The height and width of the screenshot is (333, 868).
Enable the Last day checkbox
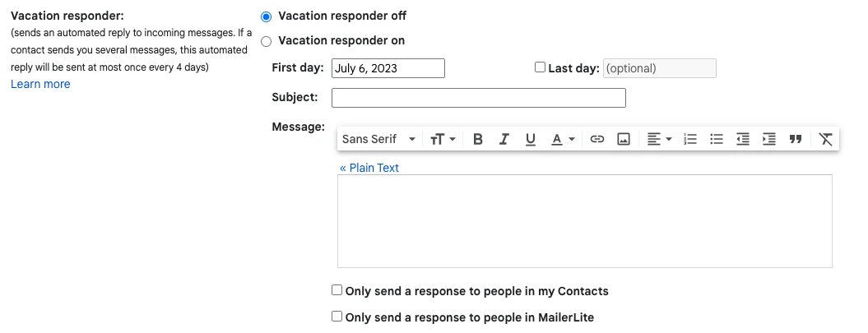tap(541, 67)
